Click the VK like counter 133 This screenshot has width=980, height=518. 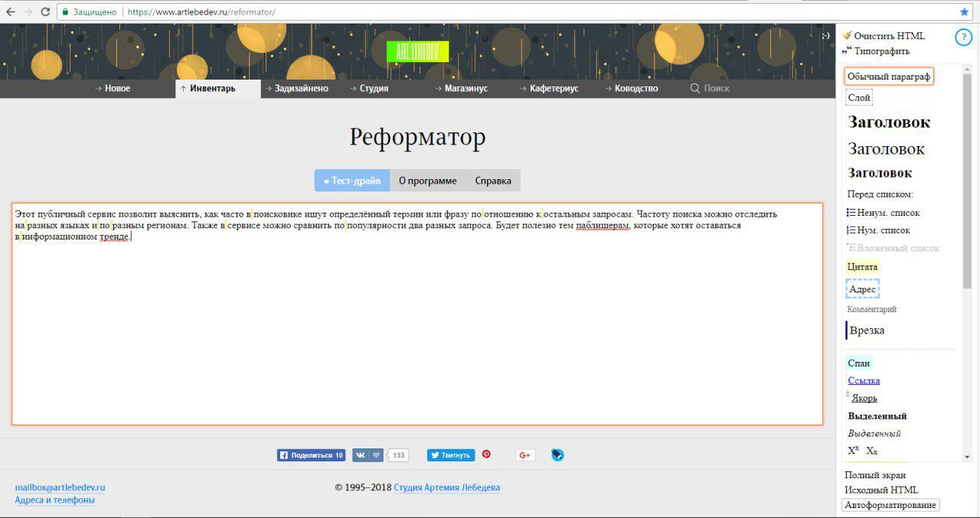398,455
